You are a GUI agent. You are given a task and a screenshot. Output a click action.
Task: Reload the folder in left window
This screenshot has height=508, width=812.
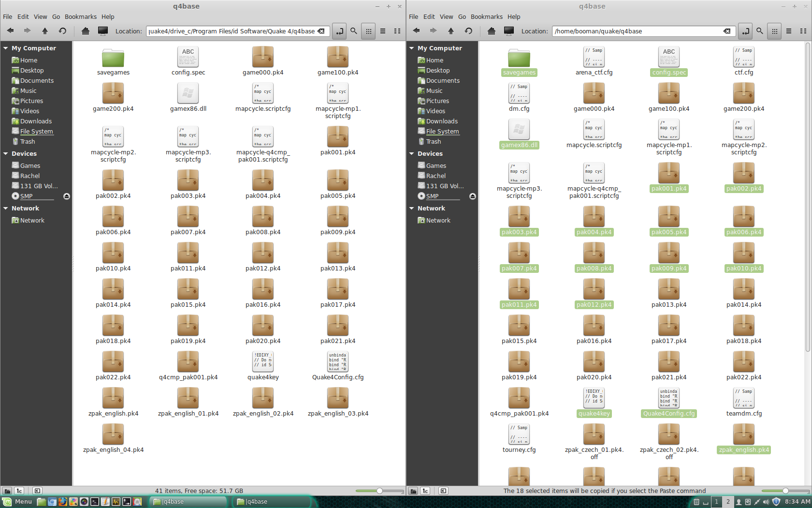pos(62,31)
